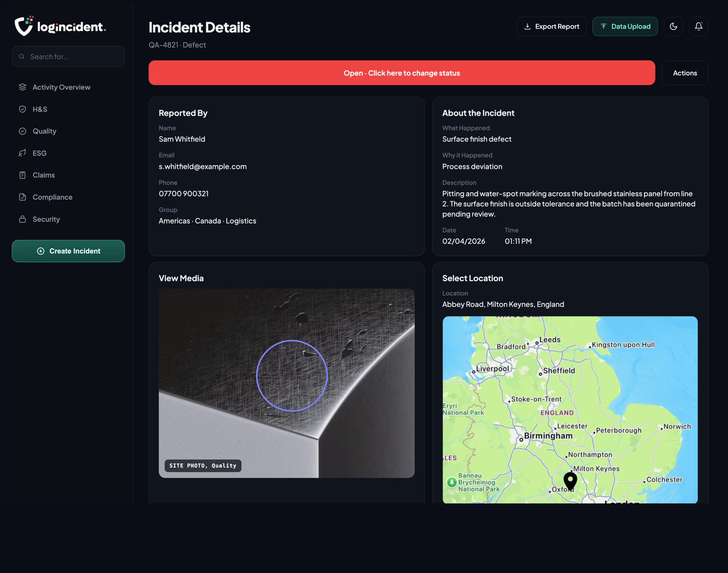Click the map under Select Location
Image resolution: width=728 pixels, height=573 pixels.
570,410
